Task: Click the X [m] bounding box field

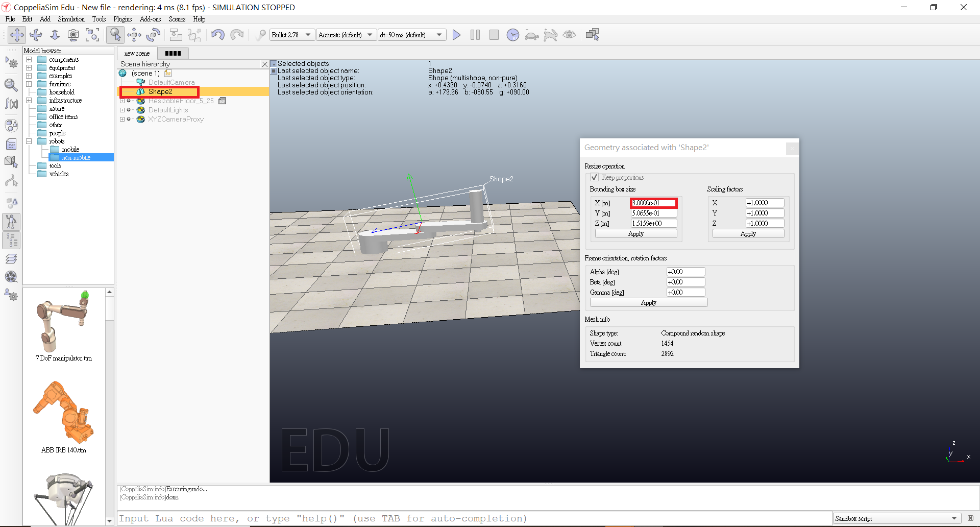Action: click(x=654, y=203)
